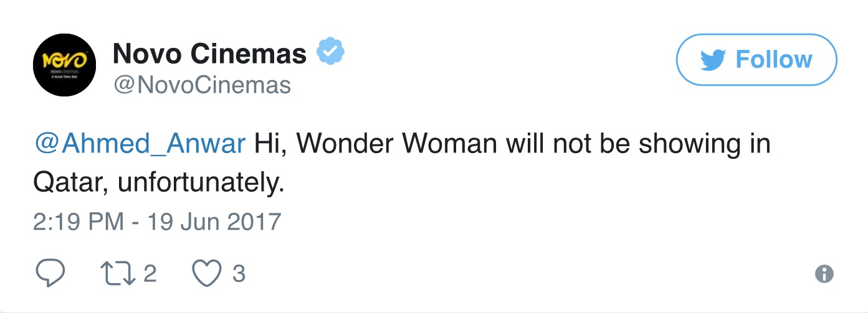Click the retweet count showing 2
The image size is (868, 313).
pos(150,274)
